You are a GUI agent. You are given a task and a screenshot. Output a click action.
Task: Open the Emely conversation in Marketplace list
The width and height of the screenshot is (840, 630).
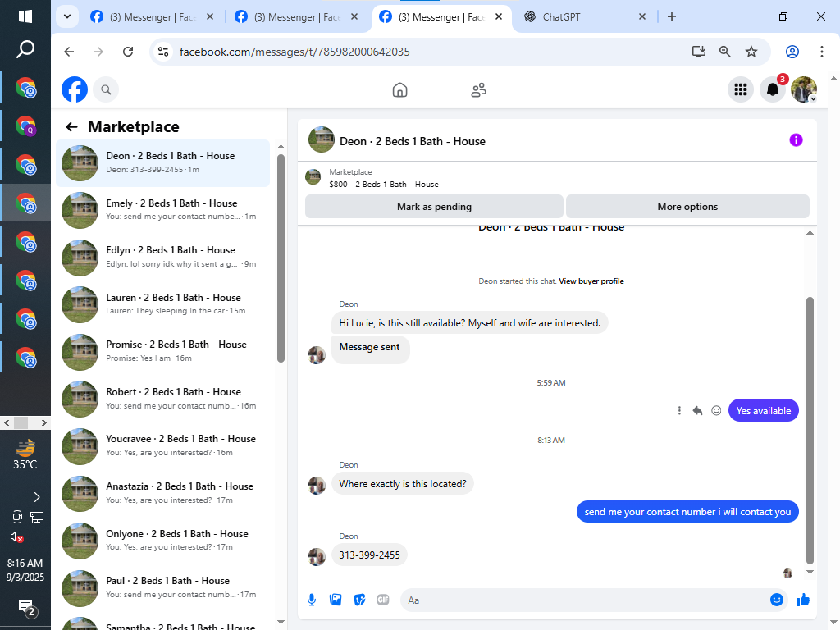pyautogui.click(x=163, y=209)
